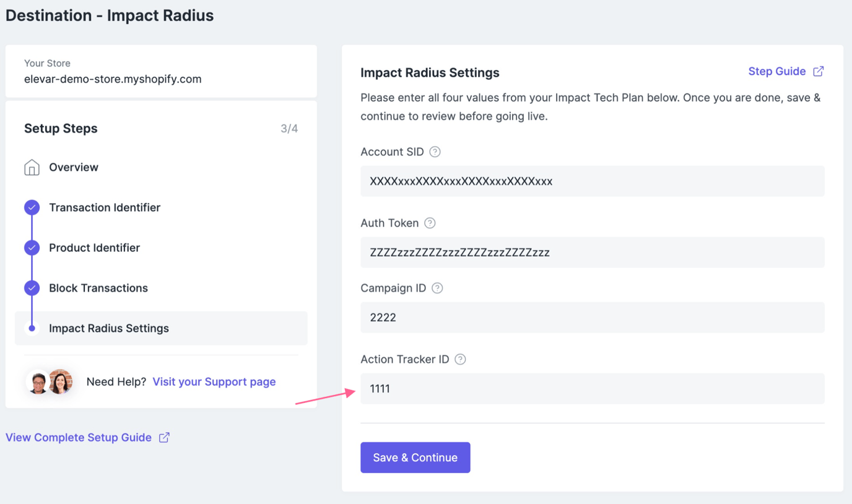Select the Impact Radius Settings step
Viewport: 852px width, 504px height.
108,328
